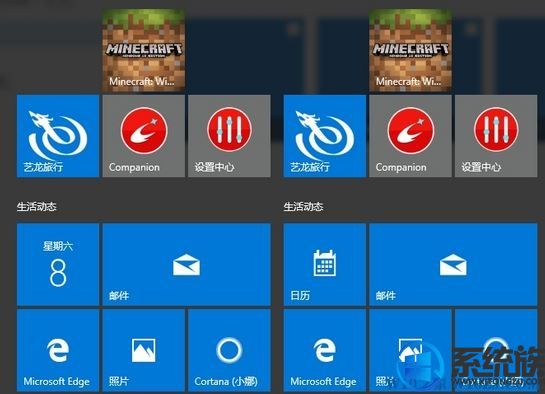
Task: Launch 艺龙旅行 tile in the left menu
Action: click(58, 136)
